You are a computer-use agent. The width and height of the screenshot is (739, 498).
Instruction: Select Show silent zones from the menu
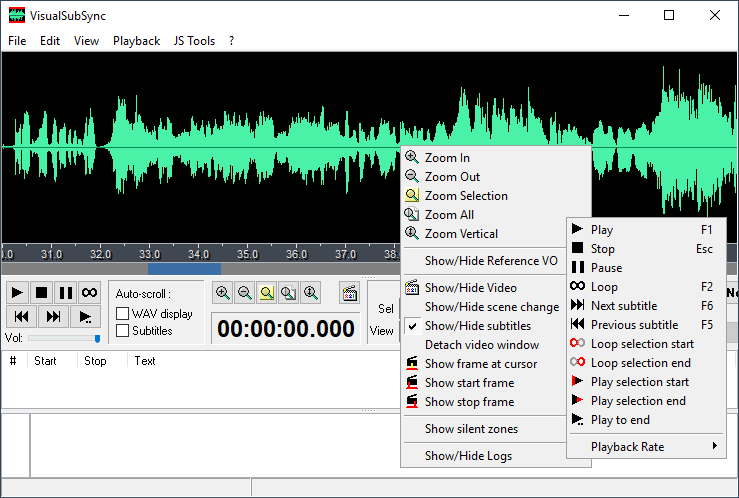pos(471,429)
